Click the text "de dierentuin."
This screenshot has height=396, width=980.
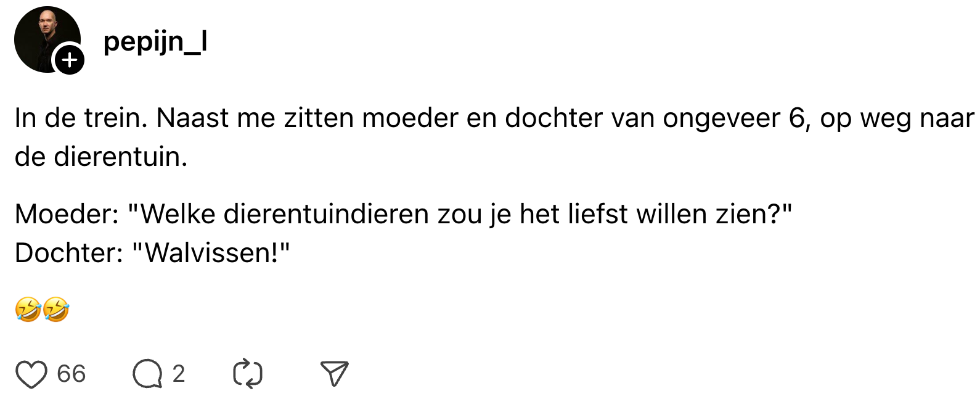101,157
